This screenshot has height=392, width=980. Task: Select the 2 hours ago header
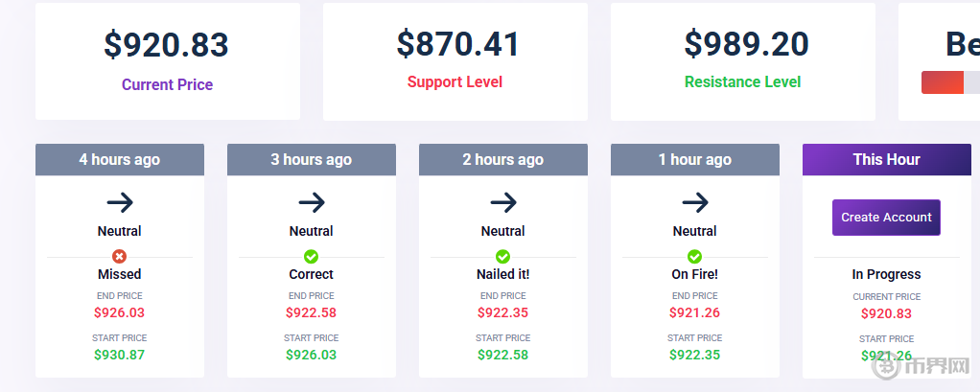pos(503,160)
